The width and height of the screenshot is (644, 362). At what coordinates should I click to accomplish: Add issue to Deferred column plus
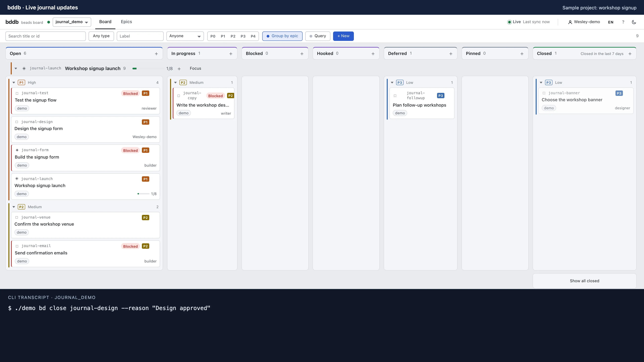point(451,54)
